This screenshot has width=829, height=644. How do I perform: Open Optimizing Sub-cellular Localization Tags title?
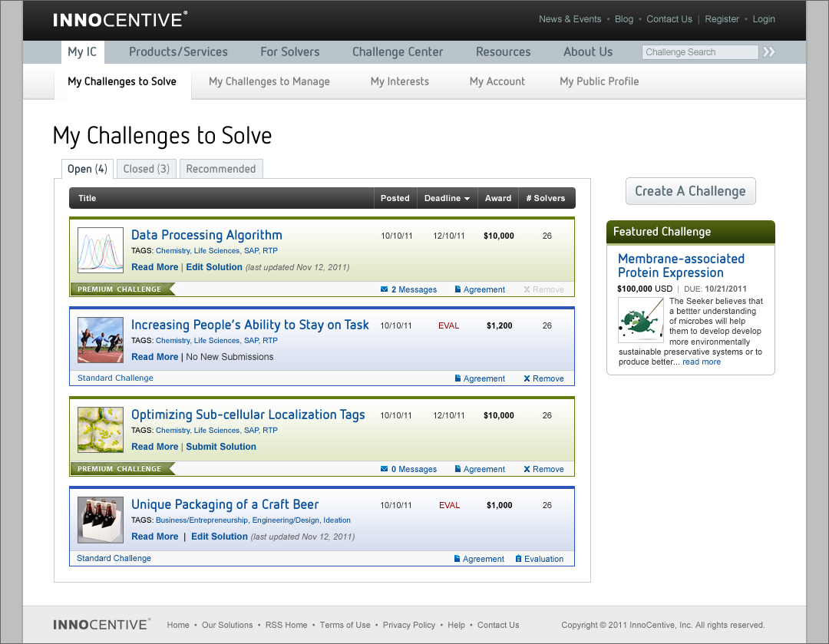click(248, 414)
